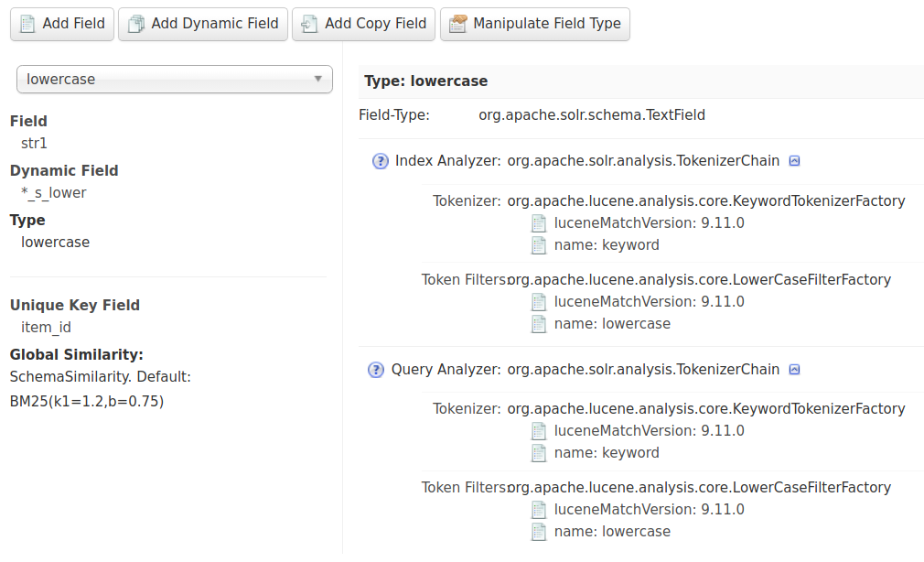Click the Add Copy Field icon
The width and height of the screenshot is (924, 562).
pos(310,24)
